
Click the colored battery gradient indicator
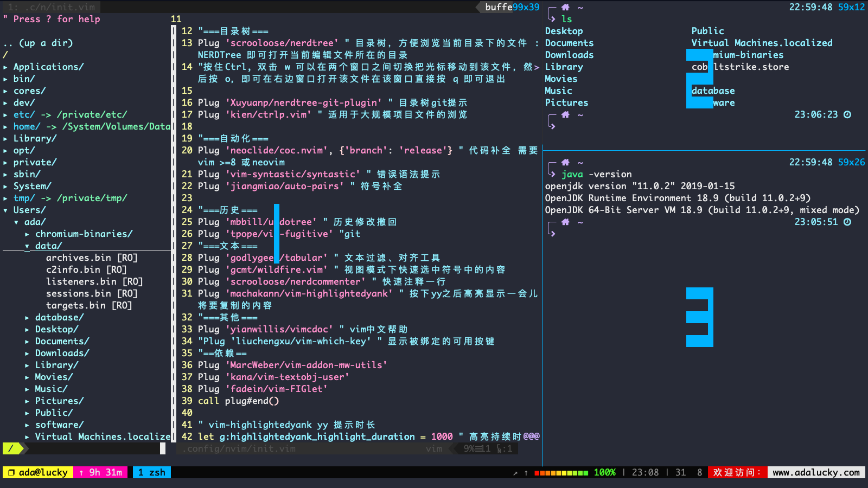point(561,472)
